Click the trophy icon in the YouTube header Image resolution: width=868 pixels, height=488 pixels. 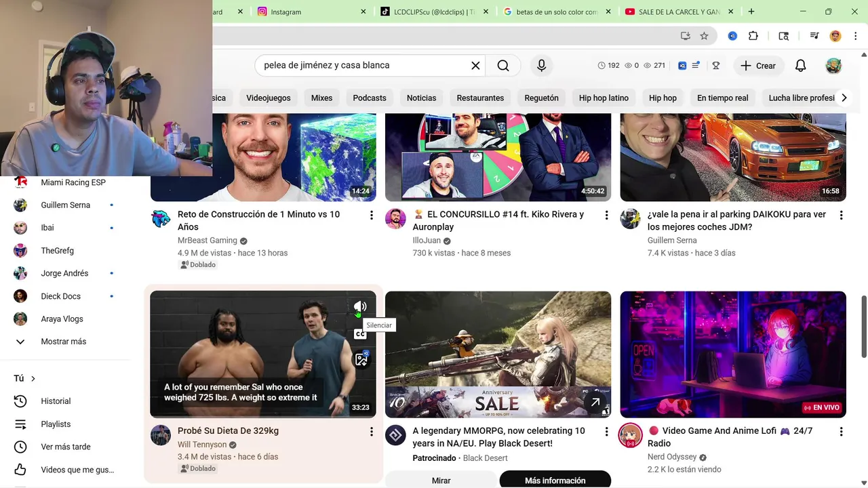(715, 66)
